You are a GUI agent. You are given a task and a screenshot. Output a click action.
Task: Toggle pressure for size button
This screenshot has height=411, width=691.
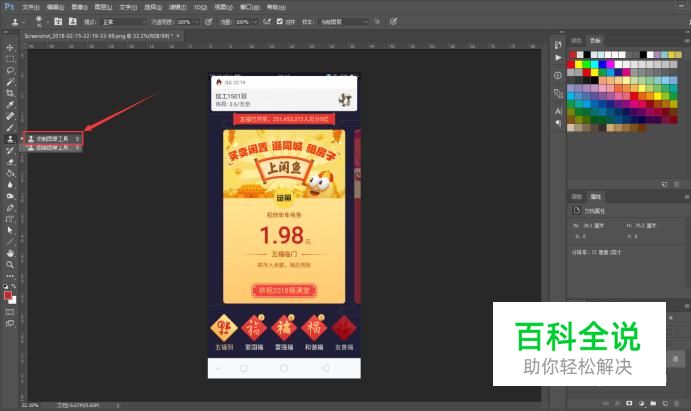pos(394,21)
